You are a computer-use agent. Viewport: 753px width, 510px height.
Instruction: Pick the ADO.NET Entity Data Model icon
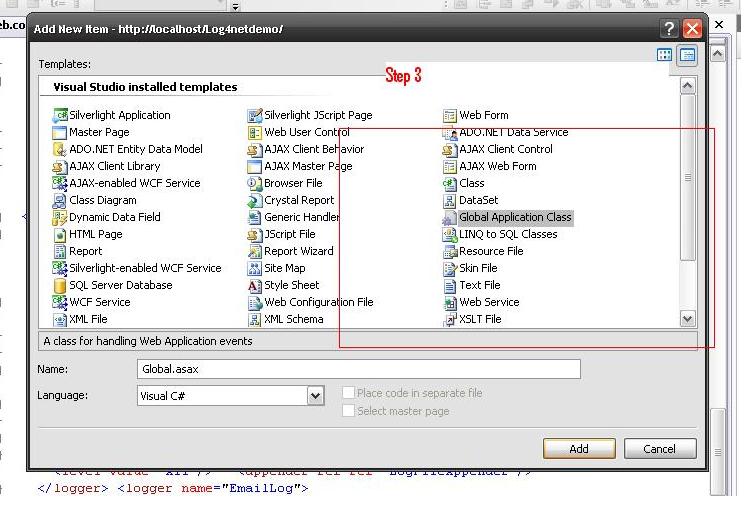(x=60, y=149)
